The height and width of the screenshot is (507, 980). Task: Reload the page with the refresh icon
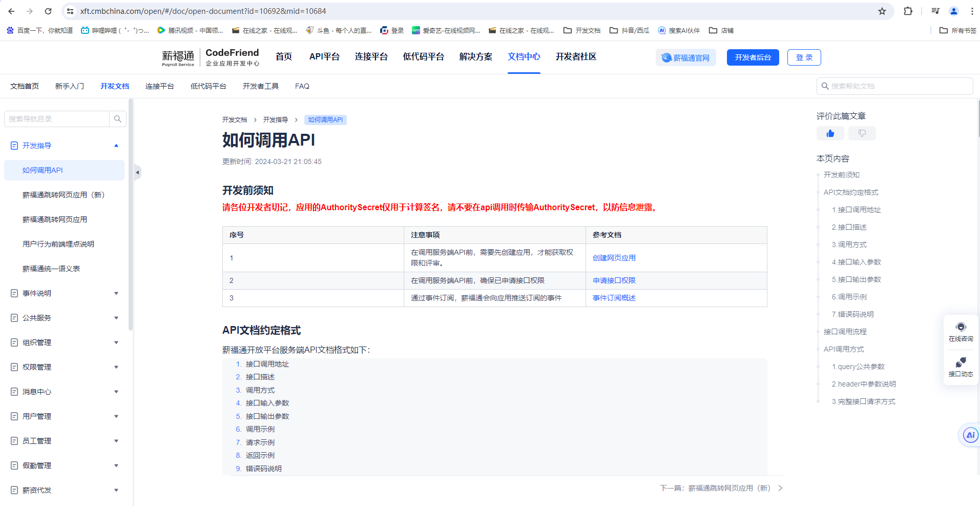pos(48,11)
